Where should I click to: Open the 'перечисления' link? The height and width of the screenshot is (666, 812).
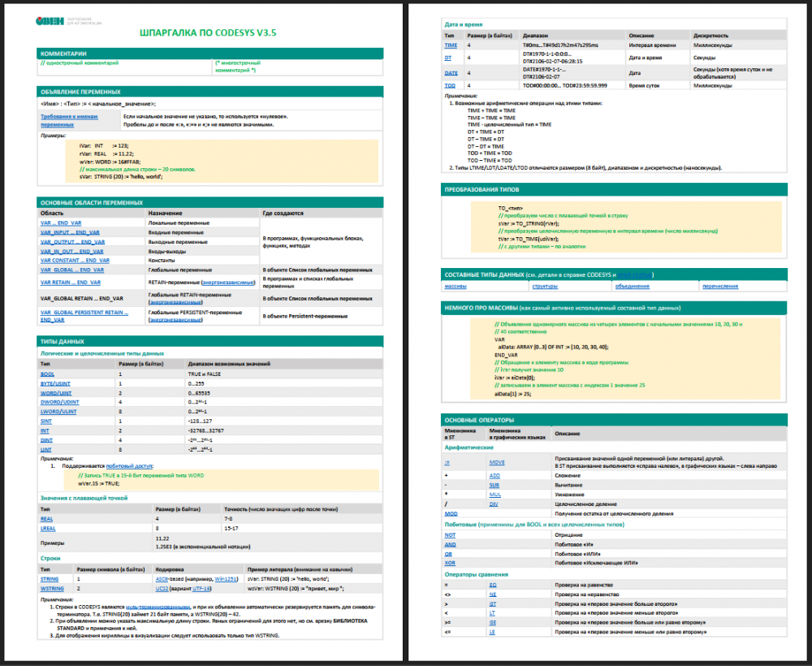(720, 286)
